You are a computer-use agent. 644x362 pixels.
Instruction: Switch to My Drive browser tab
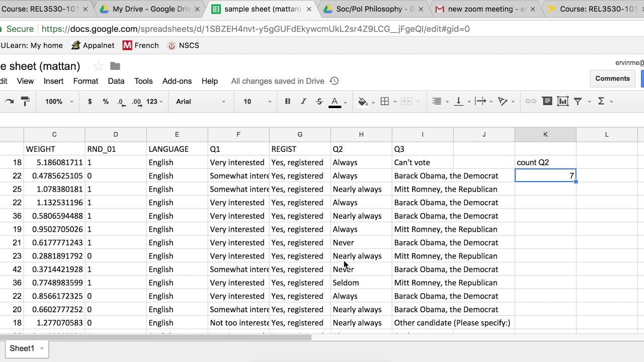point(149,9)
